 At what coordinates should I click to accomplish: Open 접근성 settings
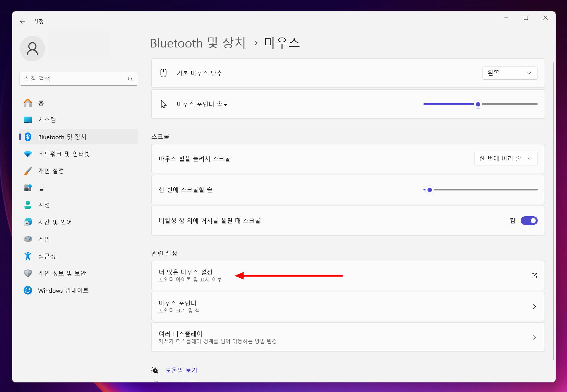(47, 256)
